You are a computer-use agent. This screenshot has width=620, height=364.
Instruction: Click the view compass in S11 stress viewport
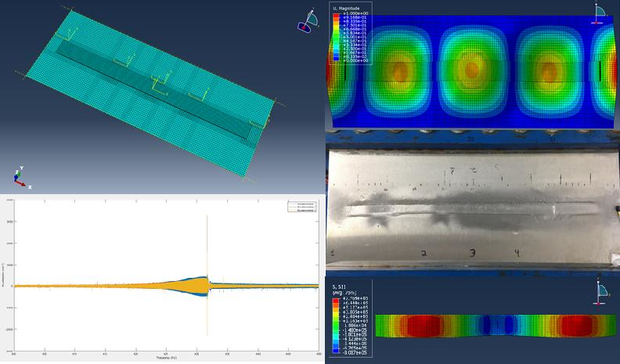pos(601,293)
